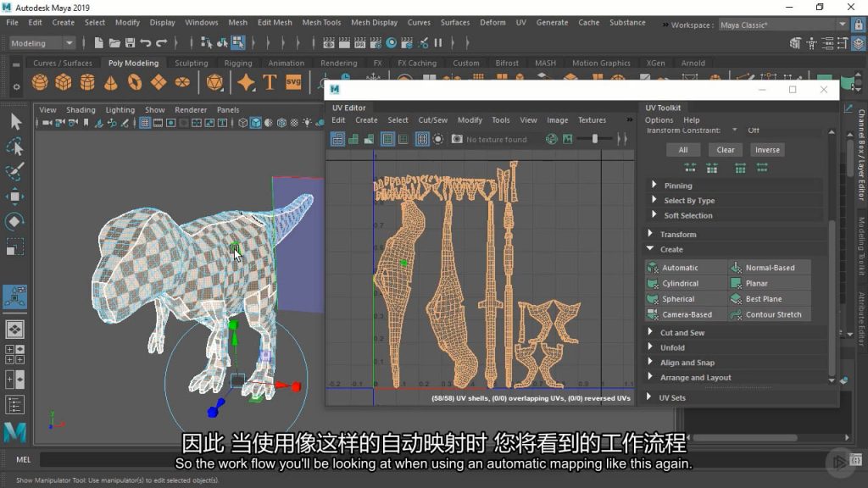Click the All selection button
The width and height of the screenshot is (868, 488).
pos(683,149)
